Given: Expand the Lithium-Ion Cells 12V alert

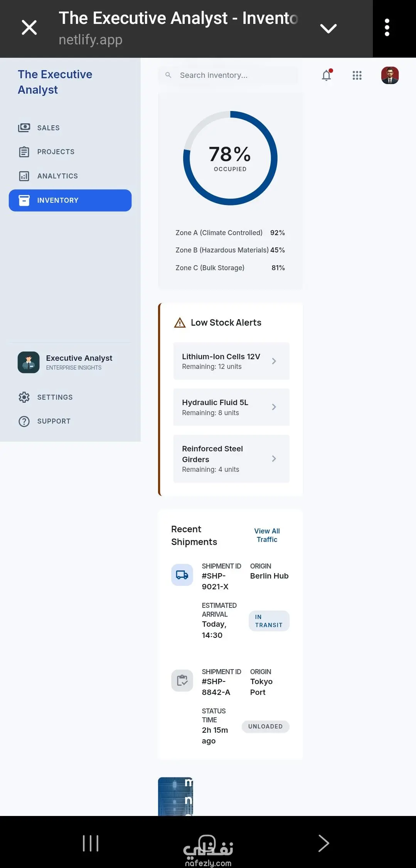Looking at the screenshot, I should [274, 361].
